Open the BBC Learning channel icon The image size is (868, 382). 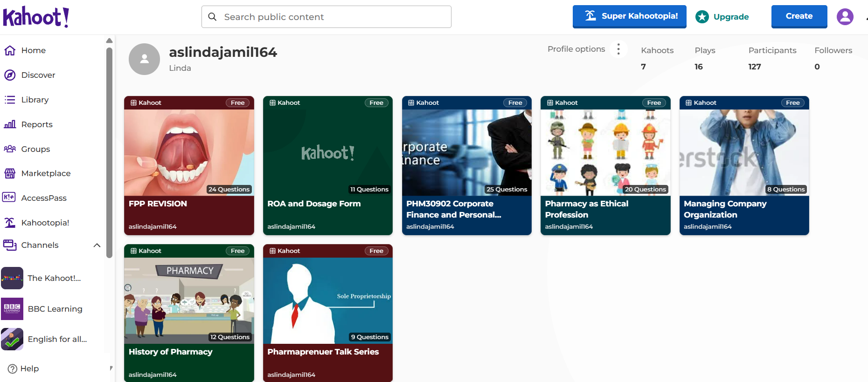tap(12, 309)
